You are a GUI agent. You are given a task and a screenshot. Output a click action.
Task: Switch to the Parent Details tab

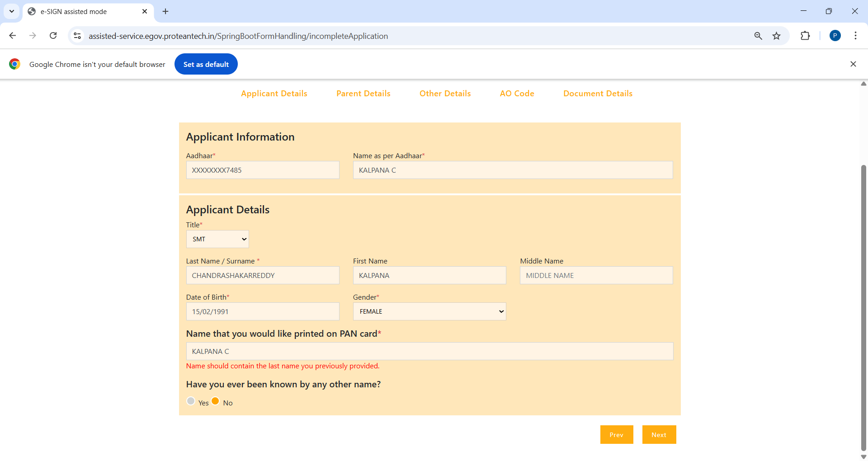[x=363, y=94]
